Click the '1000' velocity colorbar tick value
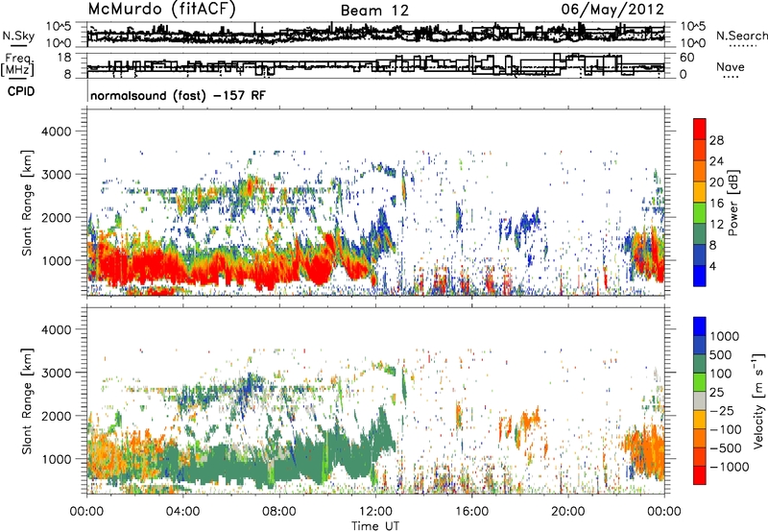The width and height of the screenshot is (768, 532). click(725, 336)
